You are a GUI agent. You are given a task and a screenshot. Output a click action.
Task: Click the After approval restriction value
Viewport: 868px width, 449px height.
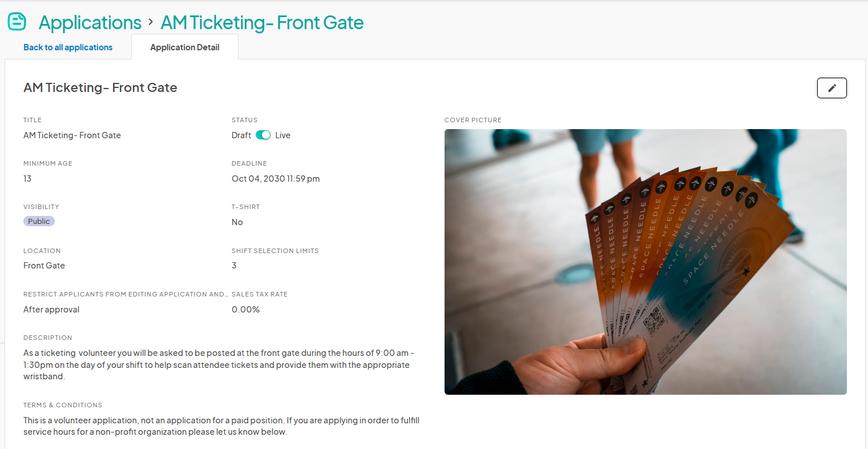click(x=51, y=310)
